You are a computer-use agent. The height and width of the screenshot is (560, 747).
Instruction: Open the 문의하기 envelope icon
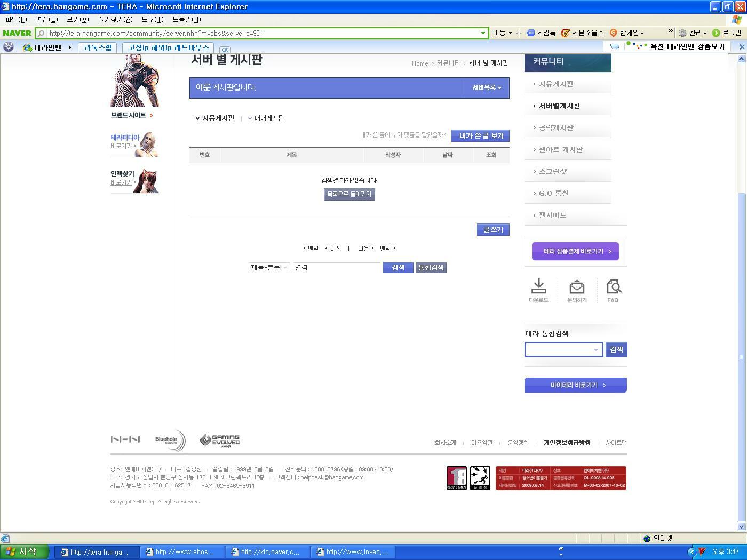576,287
